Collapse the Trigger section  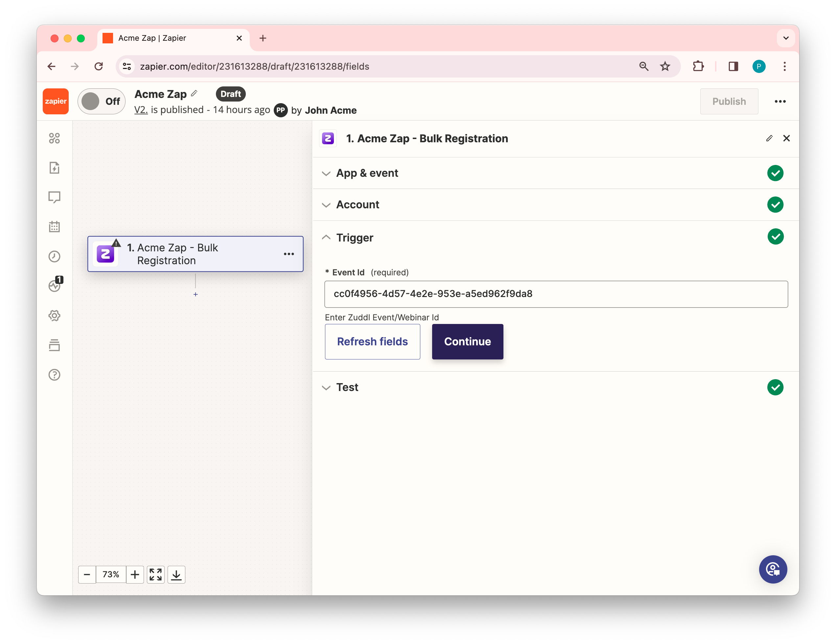(x=355, y=238)
